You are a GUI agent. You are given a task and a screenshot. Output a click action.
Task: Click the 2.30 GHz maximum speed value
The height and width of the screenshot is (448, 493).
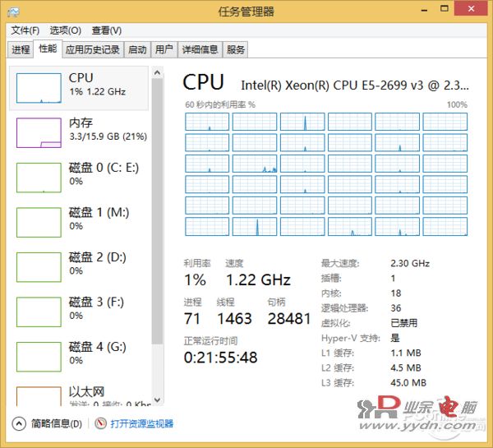(410, 263)
